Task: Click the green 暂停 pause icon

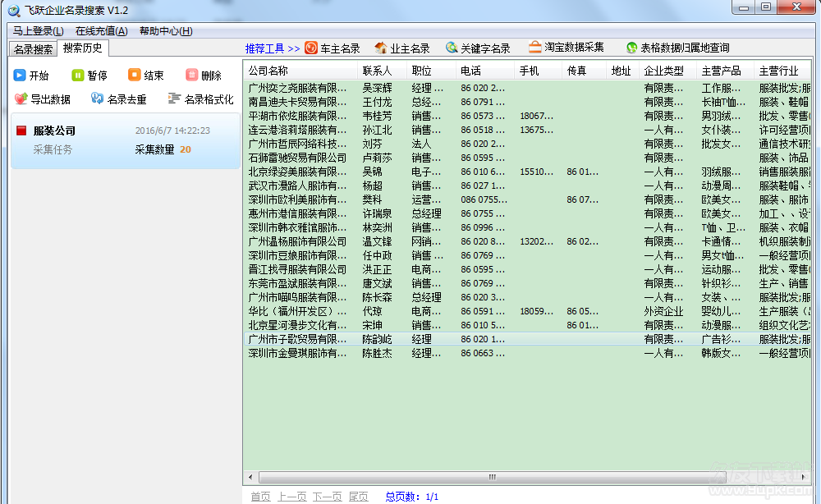Action: (77, 76)
